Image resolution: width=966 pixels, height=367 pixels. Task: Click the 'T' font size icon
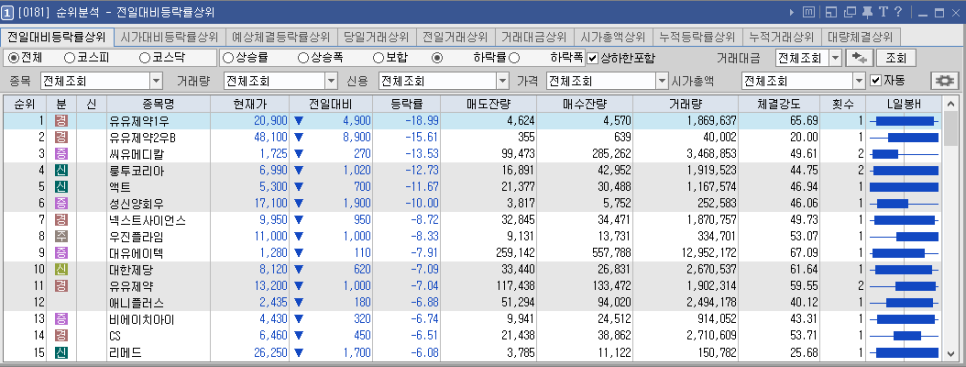coord(882,12)
